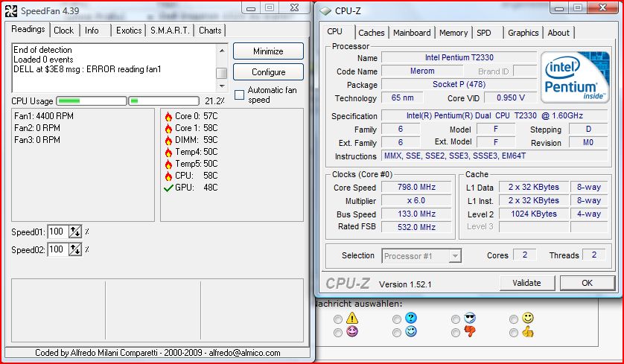Click the SpeedFan title bar app icon

click(x=10, y=10)
